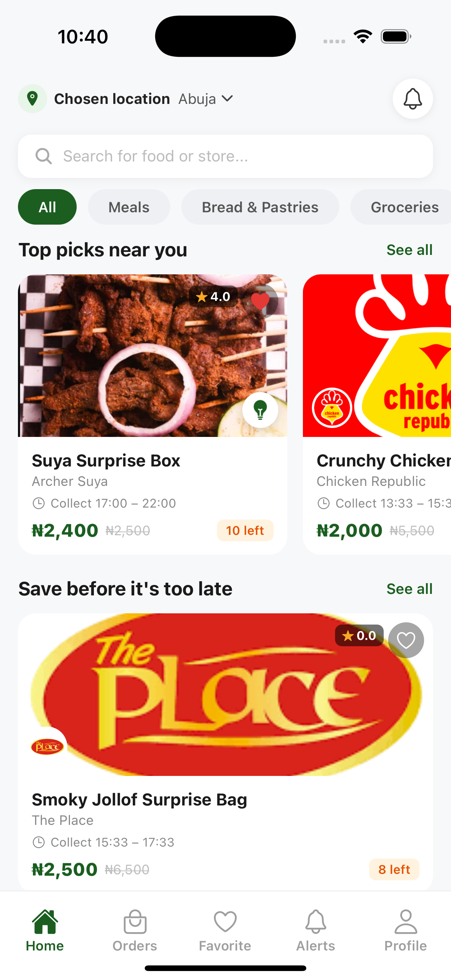Screen dimensions: 451x980
Task: Select the Meals category chip
Action: point(129,207)
